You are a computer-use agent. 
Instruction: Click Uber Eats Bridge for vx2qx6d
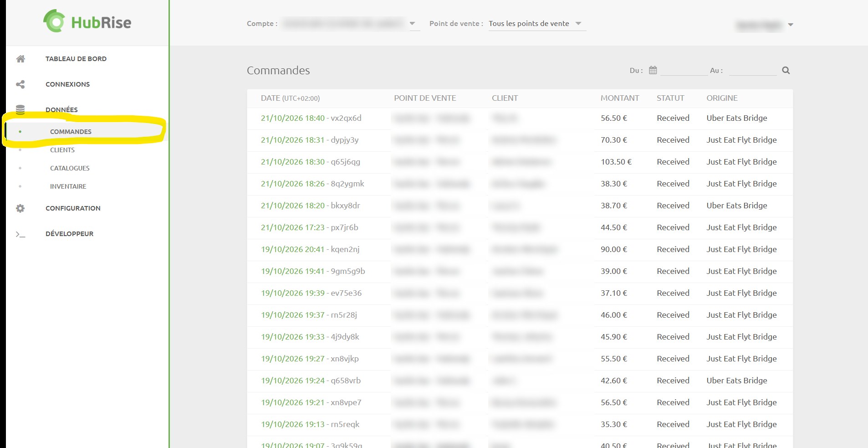tap(737, 118)
